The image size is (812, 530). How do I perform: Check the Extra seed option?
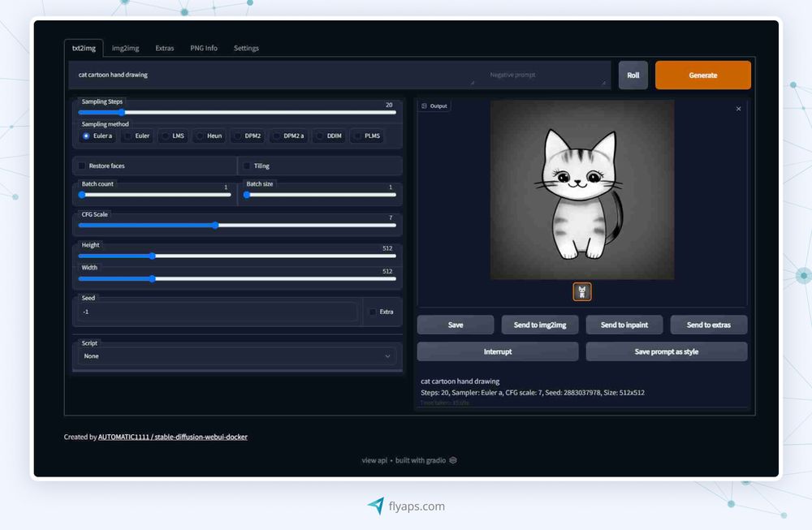click(373, 312)
